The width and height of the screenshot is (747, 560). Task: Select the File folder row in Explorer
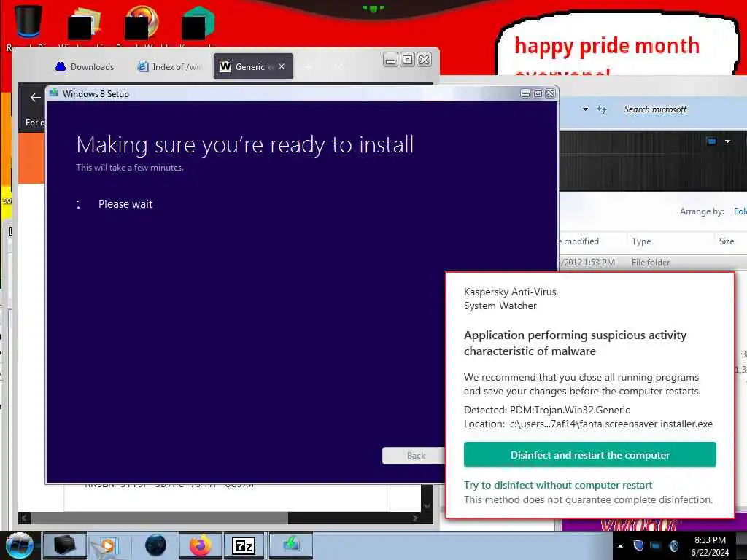(653, 262)
